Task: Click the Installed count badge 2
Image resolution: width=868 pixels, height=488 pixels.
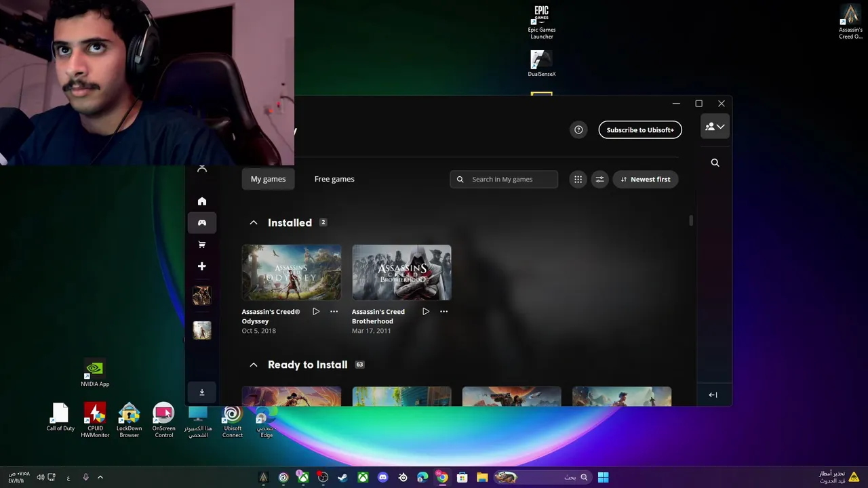Action: click(x=323, y=222)
